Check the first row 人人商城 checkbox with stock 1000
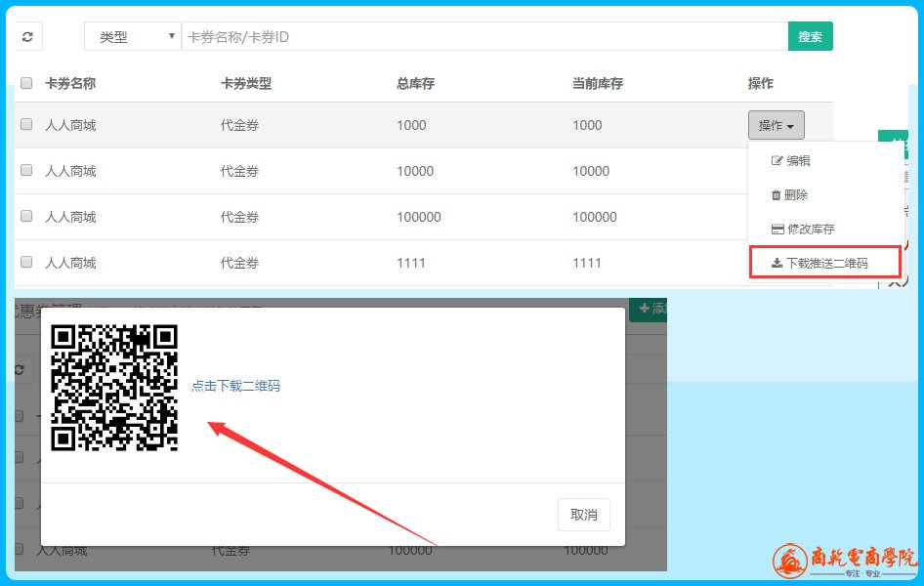Image resolution: width=924 pixels, height=586 pixels. coord(26,125)
